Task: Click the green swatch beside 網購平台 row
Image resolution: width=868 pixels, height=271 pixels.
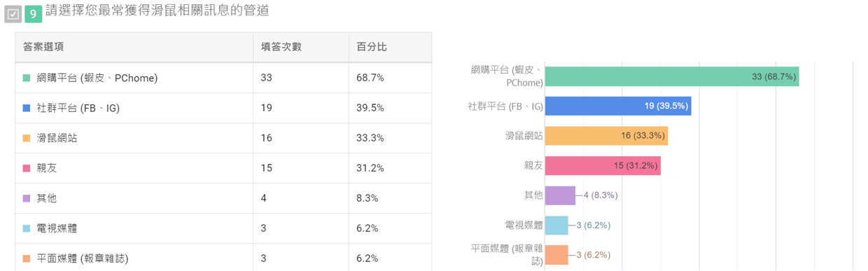Action: (27, 78)
